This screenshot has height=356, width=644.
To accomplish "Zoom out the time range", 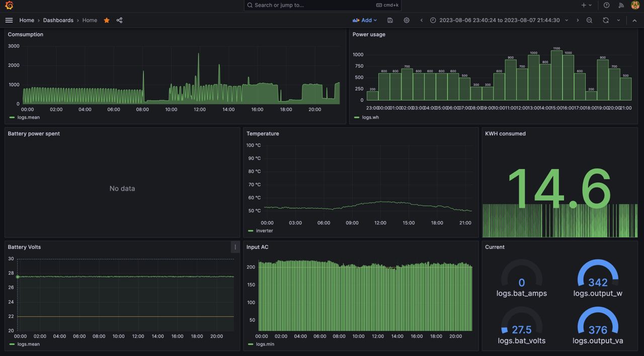I will 590,20.
